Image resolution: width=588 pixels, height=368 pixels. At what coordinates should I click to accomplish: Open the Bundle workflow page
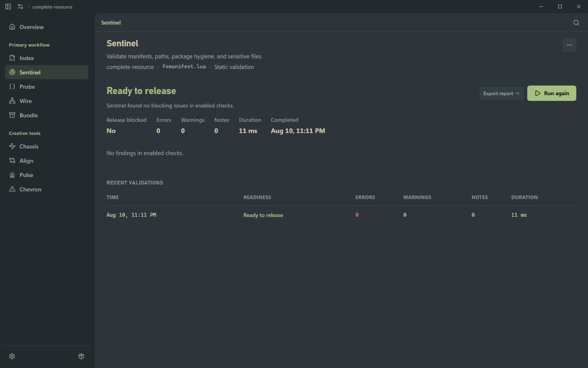(47, 115)
